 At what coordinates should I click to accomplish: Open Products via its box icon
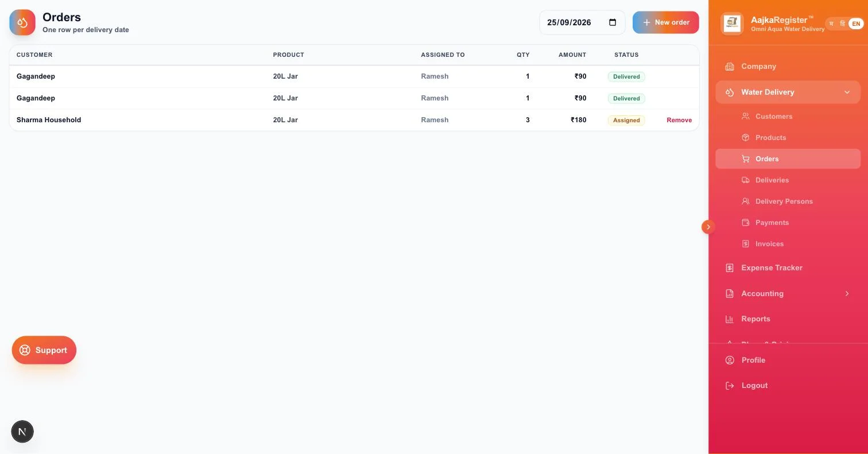click(x=746, y=138)
